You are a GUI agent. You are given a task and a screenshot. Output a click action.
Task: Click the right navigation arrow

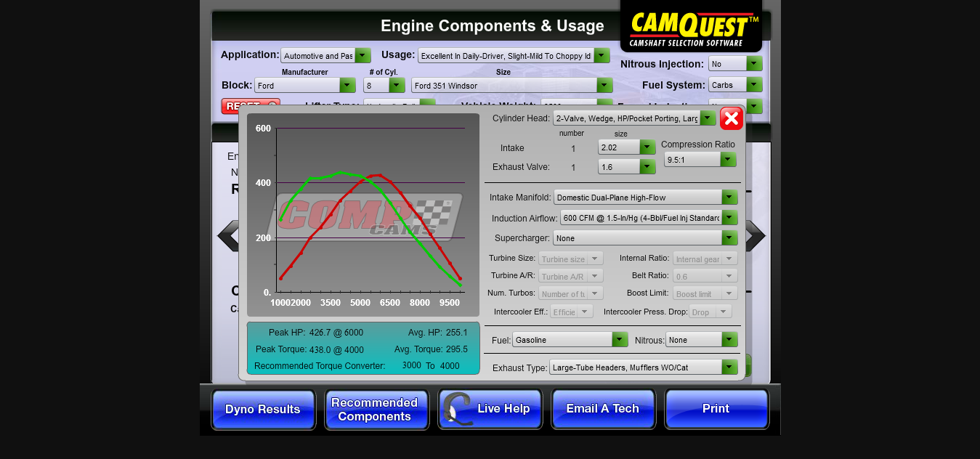point(756,236)
